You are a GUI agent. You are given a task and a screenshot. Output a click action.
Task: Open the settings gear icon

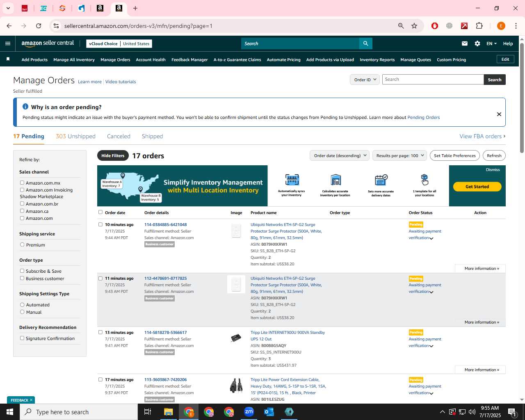click(477, 43)
